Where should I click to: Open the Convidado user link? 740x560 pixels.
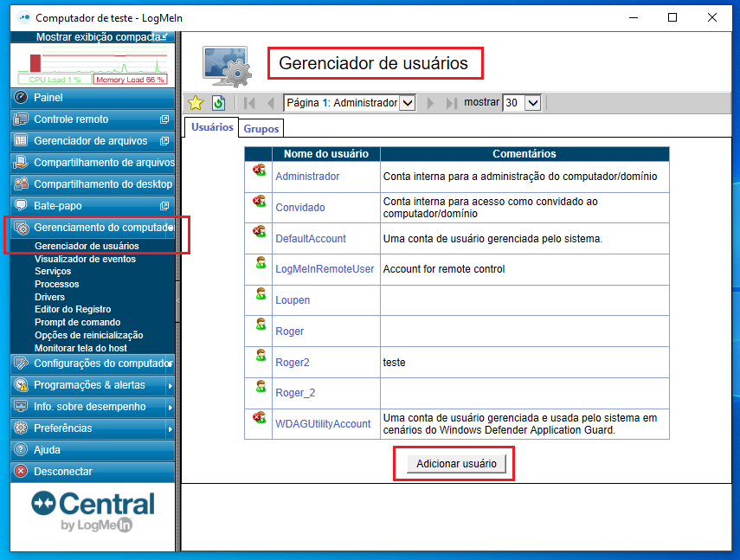[x=300, y=208]
